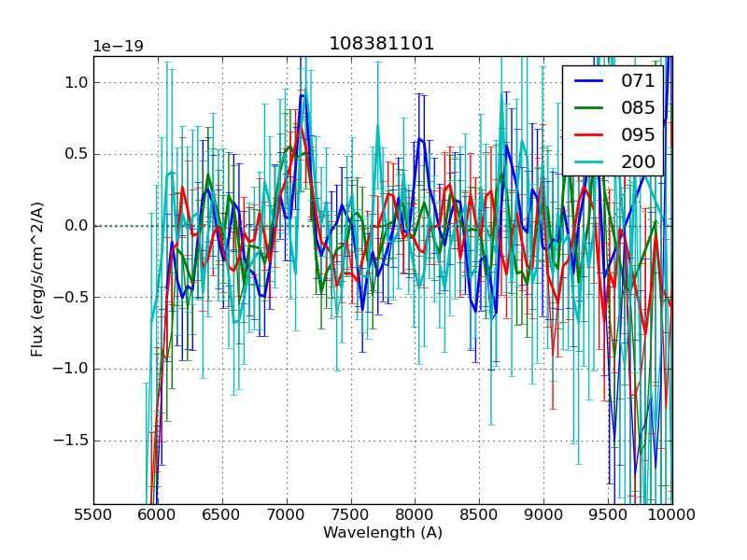Click the 1.0 y-axis tick label
747x560 pixels.
click(77, 82)
